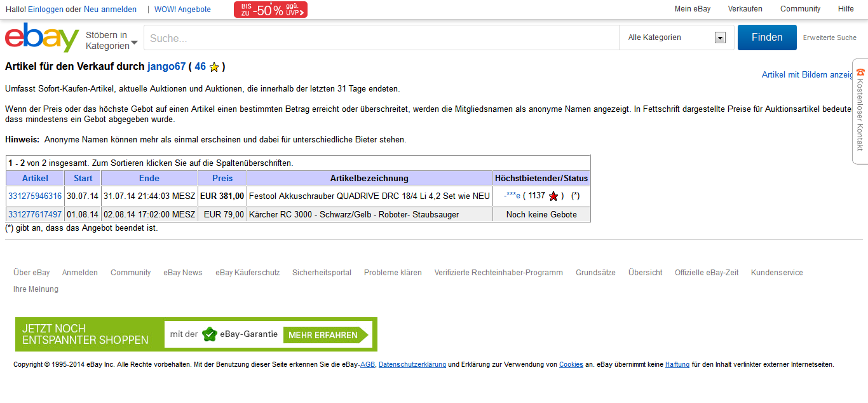Image resolution: width=868 pixels, height=403 pixels.
Task: Click the red star beside bidder score 1137
Action: point(553,196)
